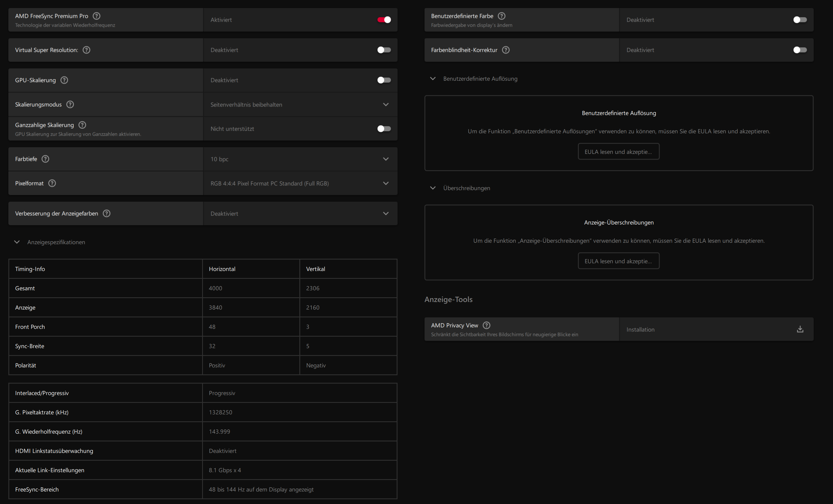Click help icon beside Pixelformat
The width and height of the screenshot is (833, 504).
point(52,183)
